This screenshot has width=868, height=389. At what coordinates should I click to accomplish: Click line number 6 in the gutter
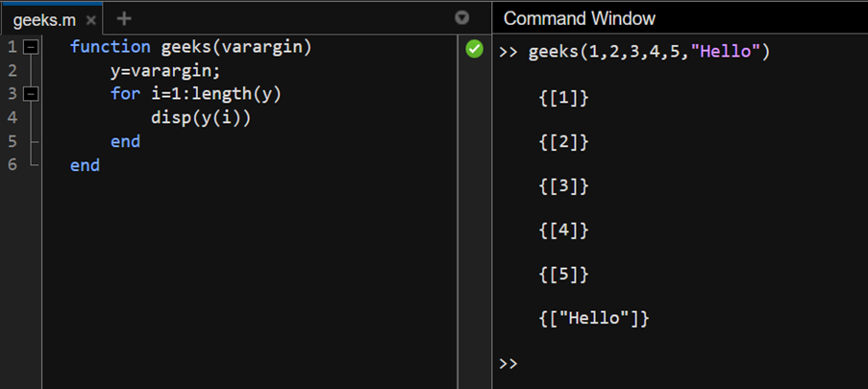click(x=12, y=165)
